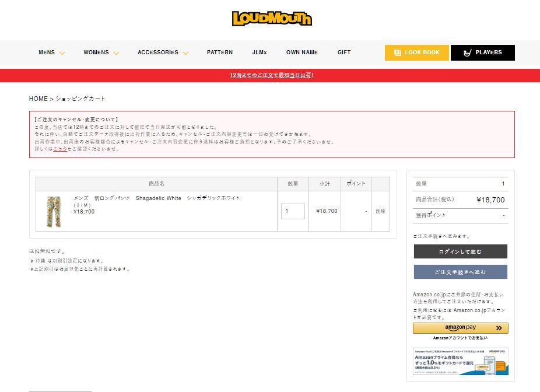Image resolution: width=540 pixels, height=392 pixels.
Task: Open the GIFT menu item
Action: click(344, 52)
